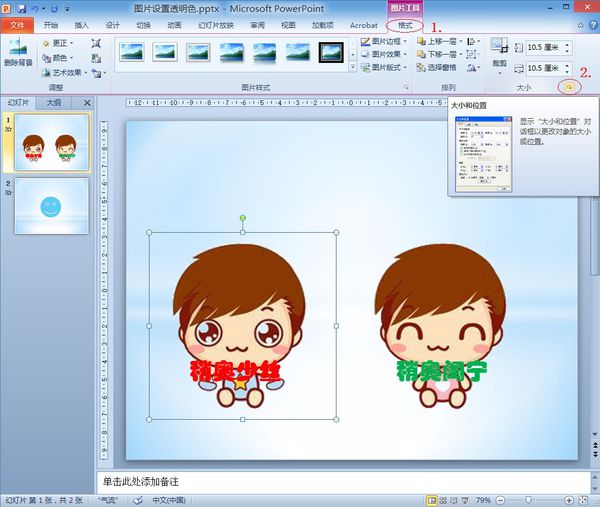This screenshot has height=507, width=600.
Task: Open the 艺术效果 (Artistic Effects) dropdown
Action: pos(65,72)
